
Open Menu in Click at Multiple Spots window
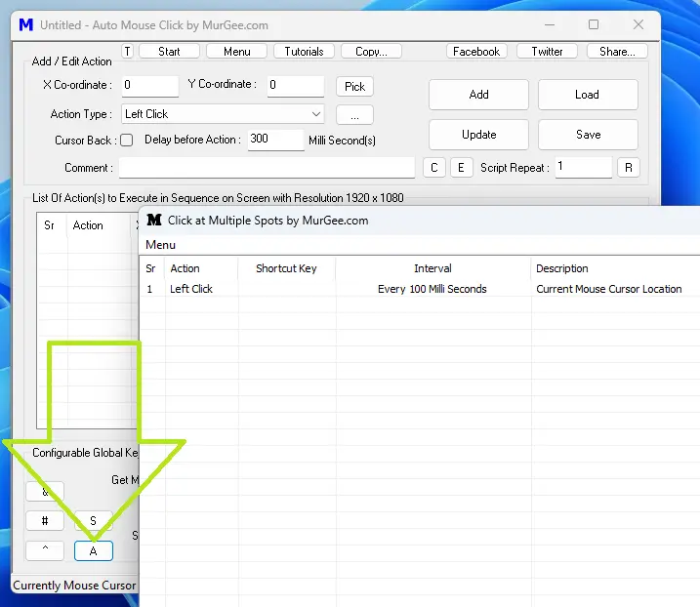click(x=160, y=245)
